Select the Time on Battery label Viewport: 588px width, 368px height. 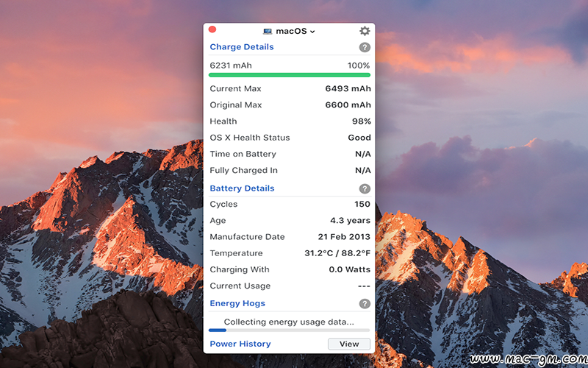click(243, 154)
